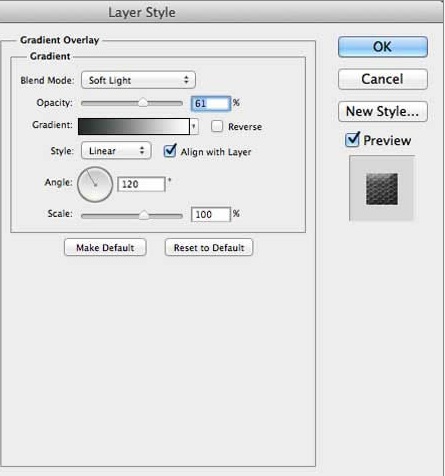Open the Style dropdown set to Linear
This screenshot has height=476, width=445.
click(116, 151)
